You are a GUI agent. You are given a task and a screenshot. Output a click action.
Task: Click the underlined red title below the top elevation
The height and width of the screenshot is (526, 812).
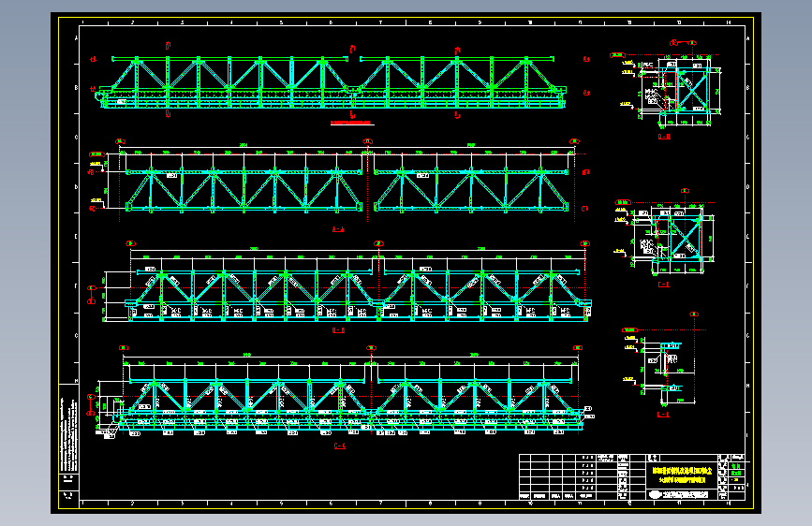tap(352, 124)
